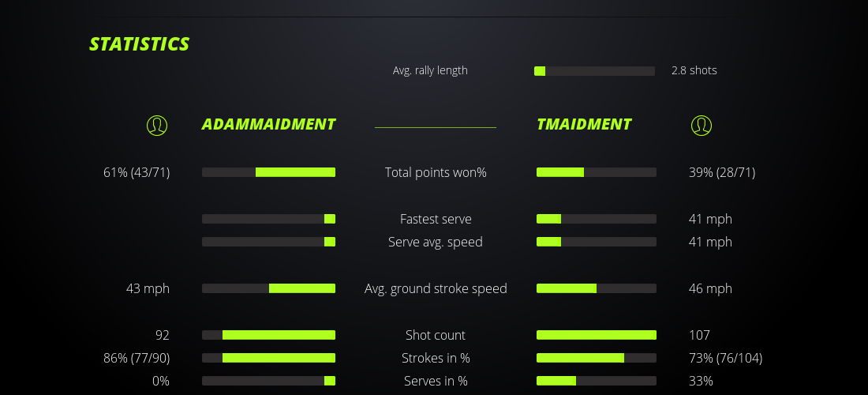Click the STATISTICS heading
868x395 pixels.
point(139,44)
